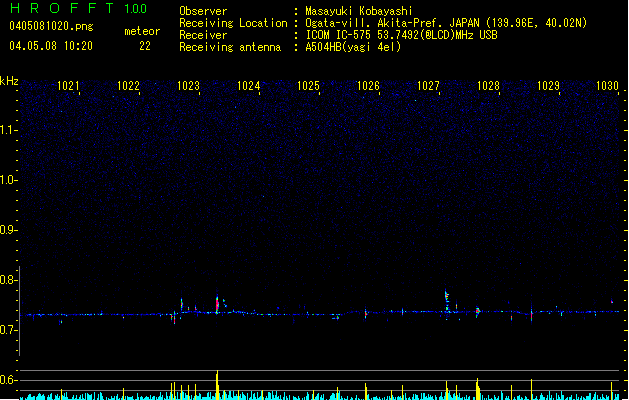Image resolution: width=629 pixels, height=400 pixels.
Task: Click antenna value A504HB(yagi 4el)
Action: click(353, 47)
